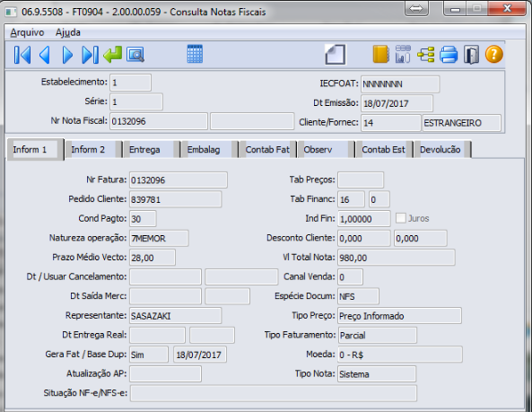The image size is (532, 412).
Task: Click the Moeda field 0 - R$
Action: [400, 355]
